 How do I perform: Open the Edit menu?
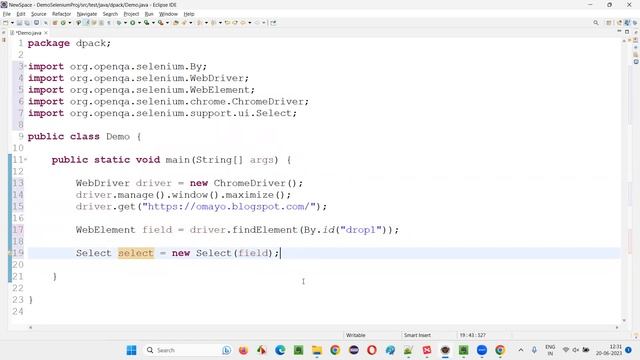pyautogui.click(x=21, y=14)
